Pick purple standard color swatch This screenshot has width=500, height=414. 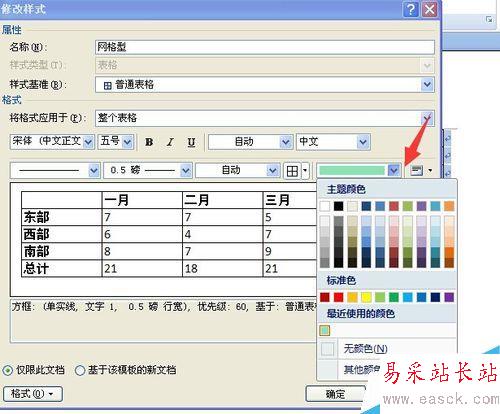449,297
